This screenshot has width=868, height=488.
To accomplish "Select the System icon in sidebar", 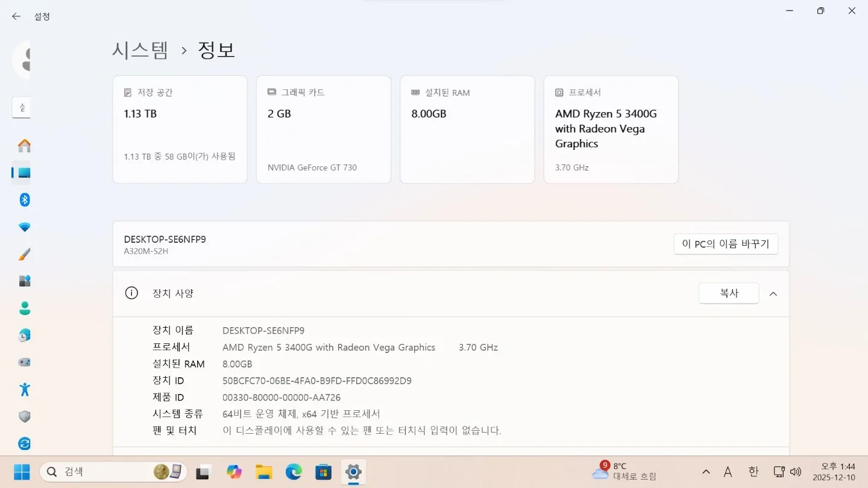I will coord(25,173).
